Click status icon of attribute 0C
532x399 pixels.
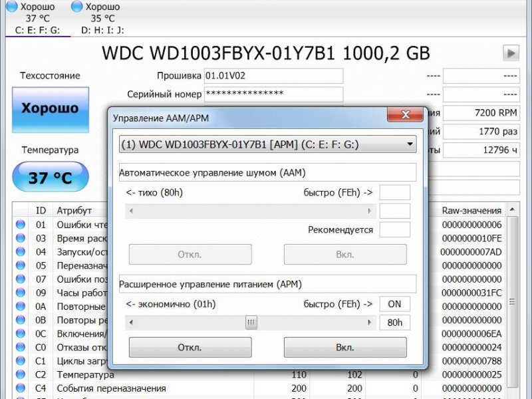coord(21,333)
